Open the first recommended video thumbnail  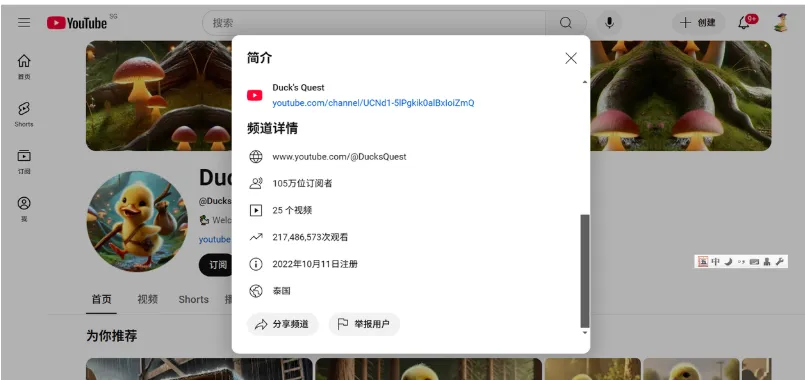coord(199,369)
